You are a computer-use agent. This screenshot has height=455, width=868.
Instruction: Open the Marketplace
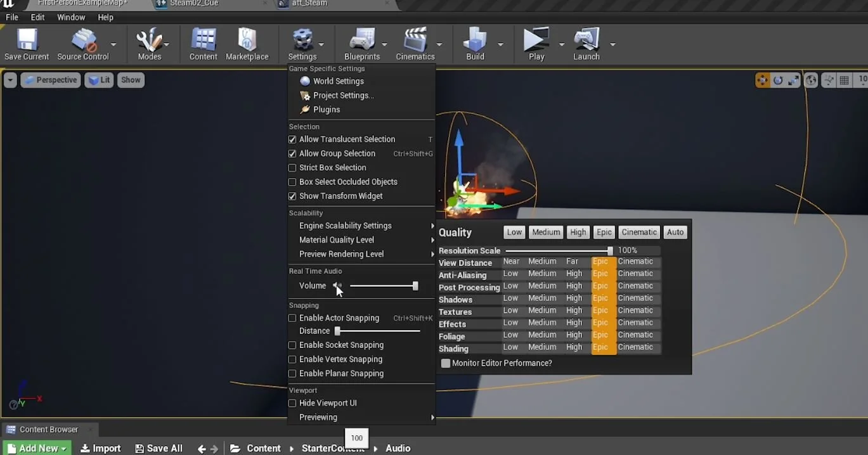click(x=247, y=39)
